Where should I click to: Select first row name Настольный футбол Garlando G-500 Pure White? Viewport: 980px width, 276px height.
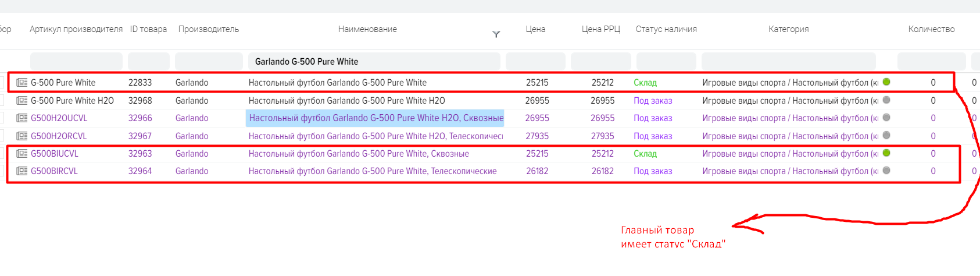click(x=338, y=83)
